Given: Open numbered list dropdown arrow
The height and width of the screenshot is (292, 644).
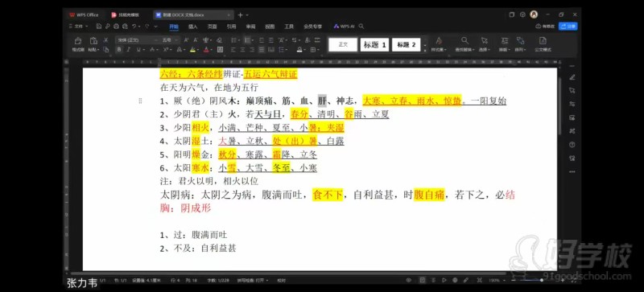Looking at the screenshot, I should tap(252, 40).
